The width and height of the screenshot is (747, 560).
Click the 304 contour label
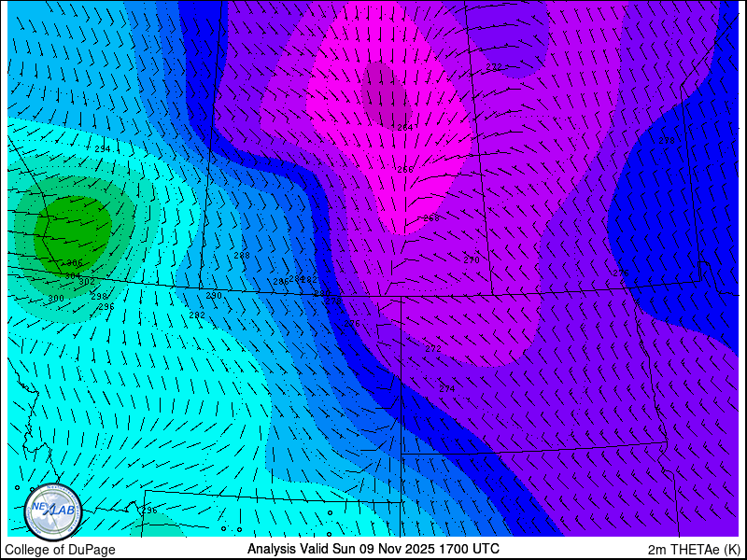(73, 275)
